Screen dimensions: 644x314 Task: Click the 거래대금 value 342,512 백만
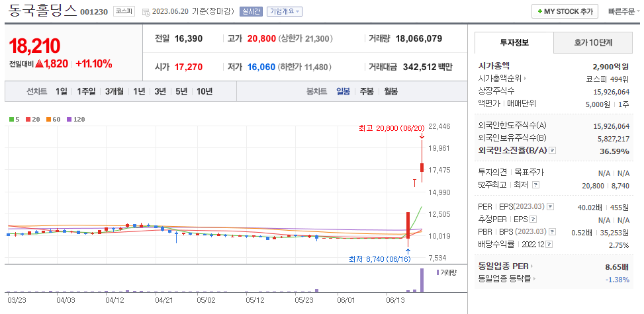[428, 67]
